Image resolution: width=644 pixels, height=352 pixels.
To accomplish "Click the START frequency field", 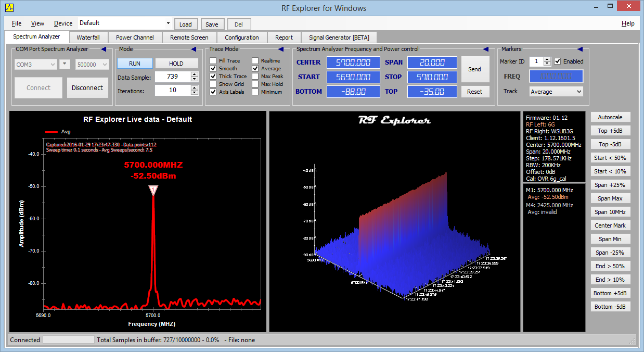I will click(x=353, y=77).
